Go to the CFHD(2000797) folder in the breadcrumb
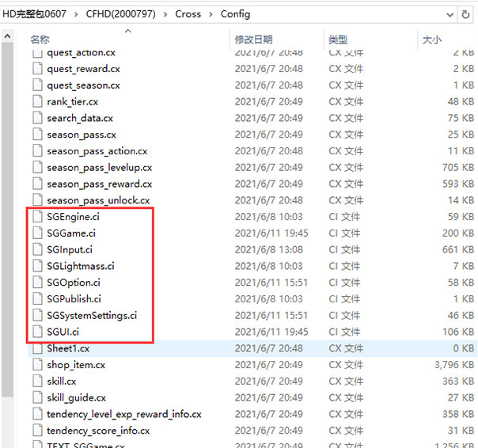Viewport: 478px width, 448px height. [121, 14]
